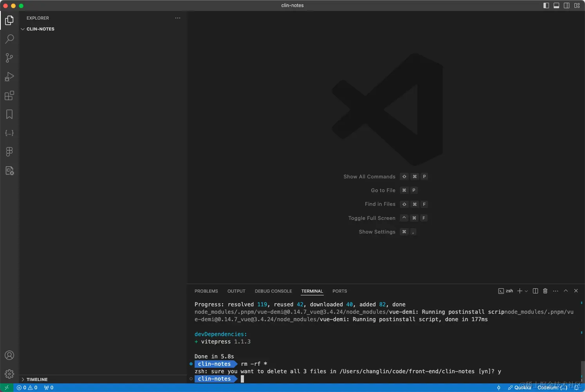The height and width of the screenshot is (392, 585).
Task: Create a new terminal with plus icon
Action: point(520,291)
